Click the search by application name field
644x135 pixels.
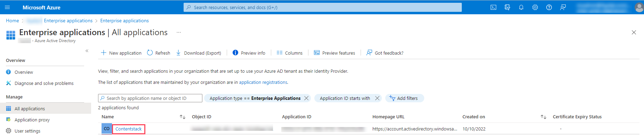pyautogui.click(x=150, y=98)
